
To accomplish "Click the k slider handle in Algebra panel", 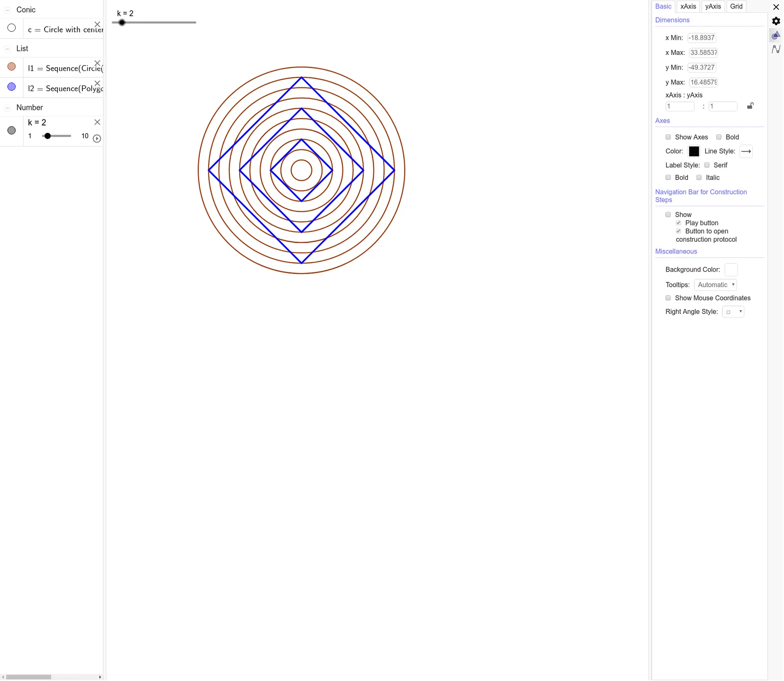I will click(48, 136).
